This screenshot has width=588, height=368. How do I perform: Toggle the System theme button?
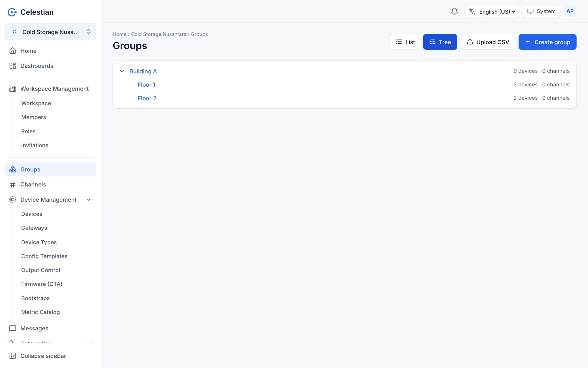pos(541,11)
